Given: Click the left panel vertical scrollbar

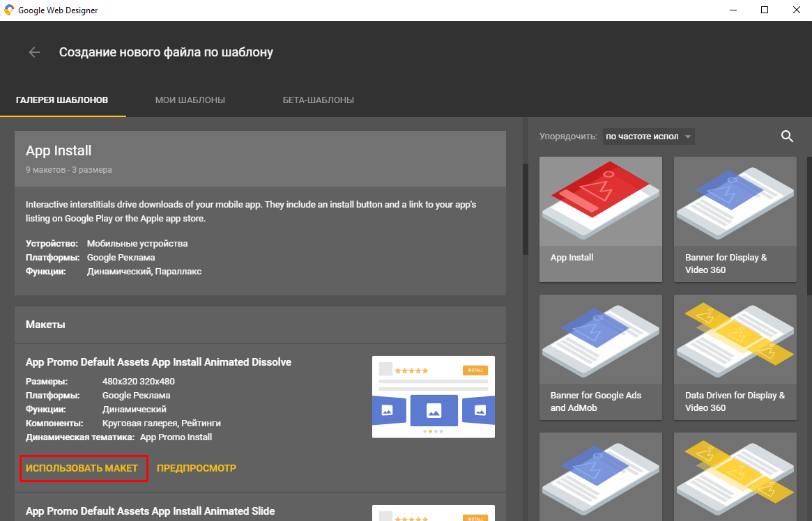Looking at the screenshot, I should click(525, 210).
